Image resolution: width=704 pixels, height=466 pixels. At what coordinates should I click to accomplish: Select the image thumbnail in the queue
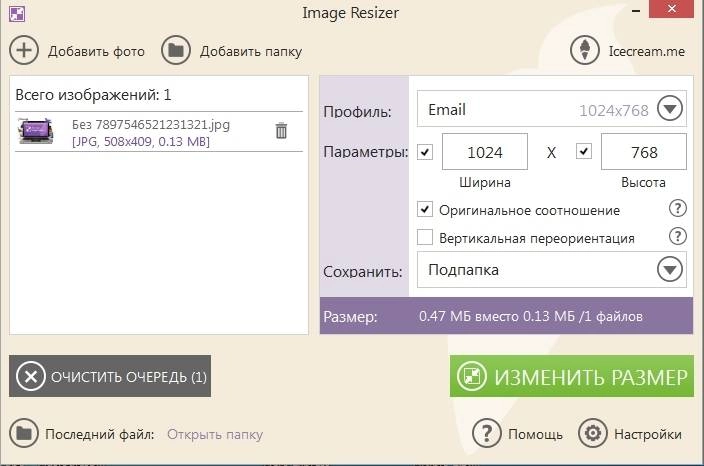pos(36,131)
